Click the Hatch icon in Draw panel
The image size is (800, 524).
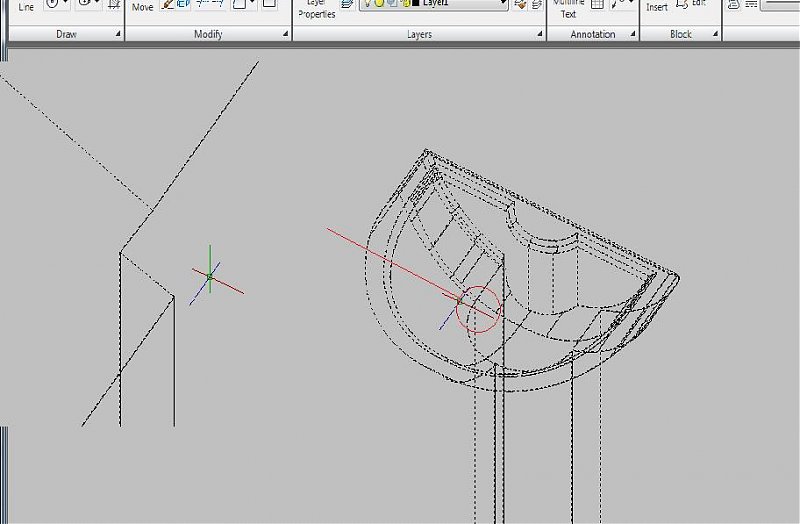pos(114,4)
